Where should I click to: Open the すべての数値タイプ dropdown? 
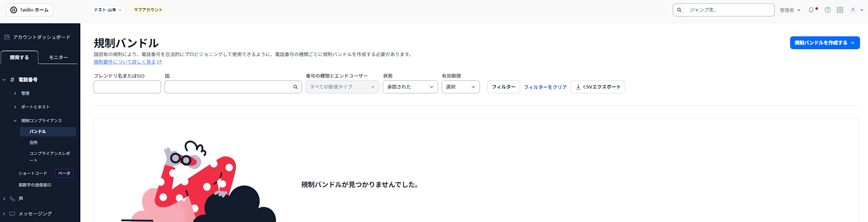pos(342,87)
